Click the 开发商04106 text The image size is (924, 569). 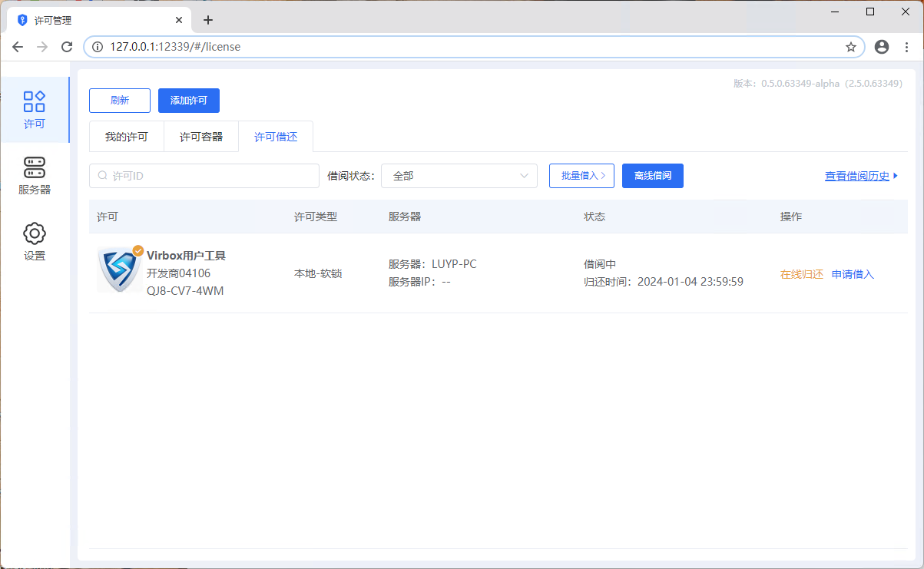pyautogui.click(x=178, y=273)
